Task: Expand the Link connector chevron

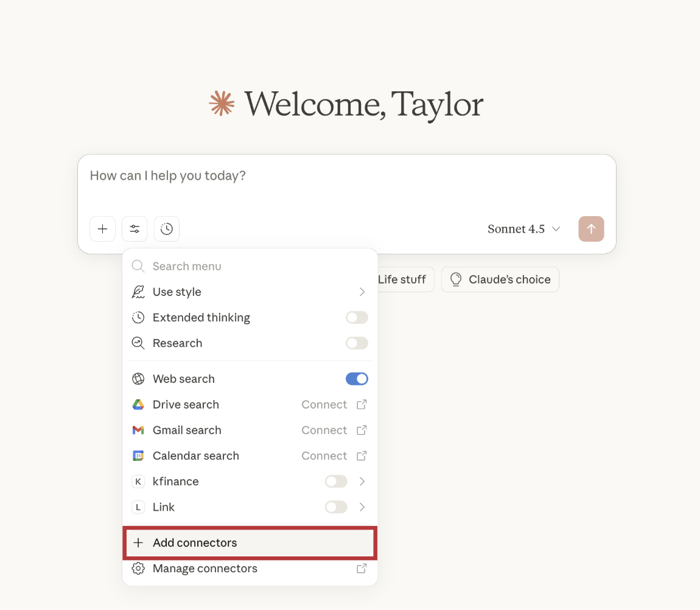Action: (362, 507)
